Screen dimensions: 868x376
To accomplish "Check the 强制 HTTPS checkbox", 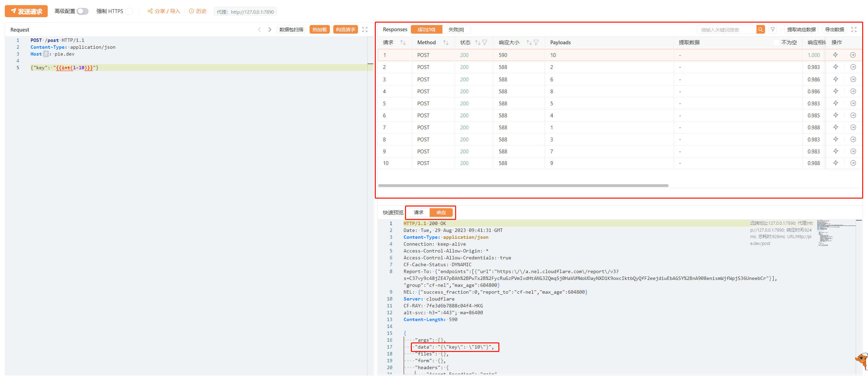I will (129, 11).
